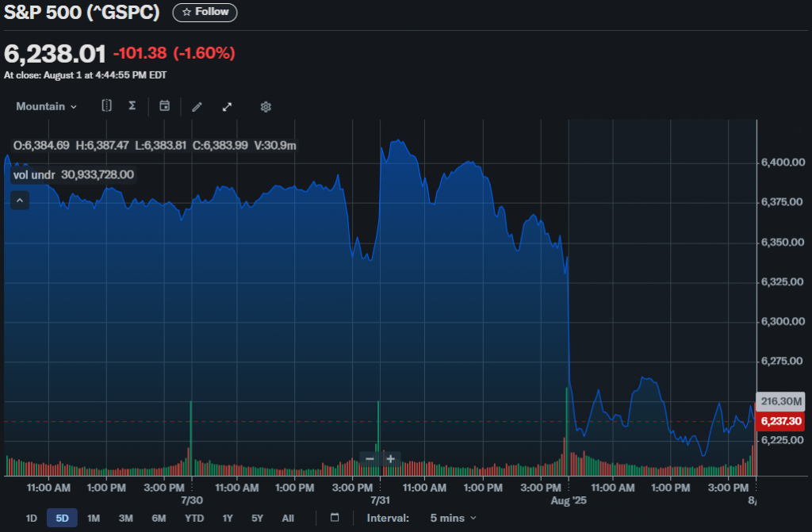Click the 6,375.00 price axis label
This screenshot has width=812, height=532.
783,201
